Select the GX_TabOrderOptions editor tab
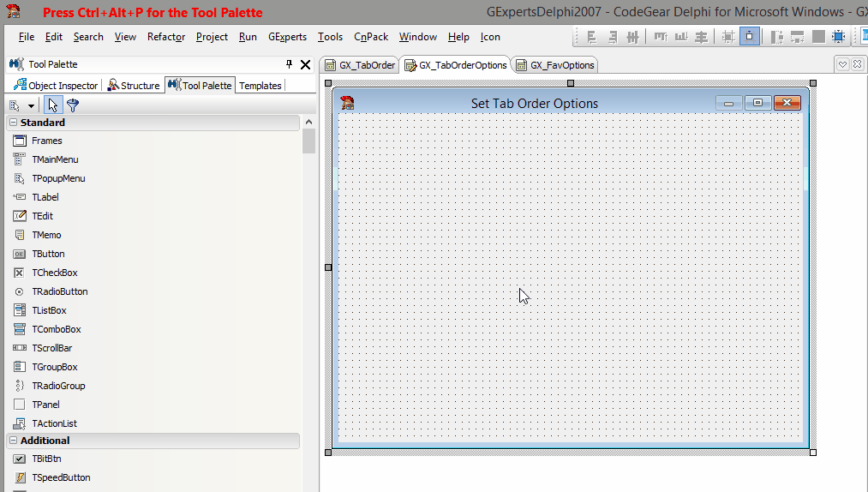 456,65
